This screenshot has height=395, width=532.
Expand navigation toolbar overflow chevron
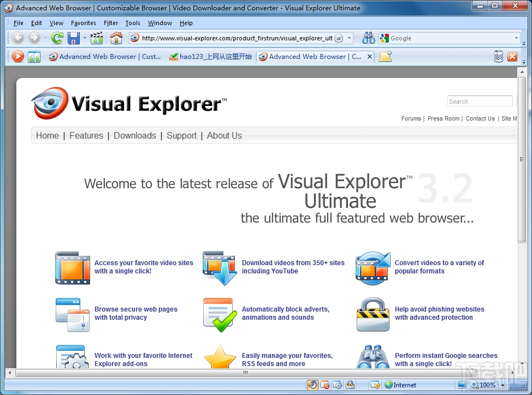(x=524, y=43)
